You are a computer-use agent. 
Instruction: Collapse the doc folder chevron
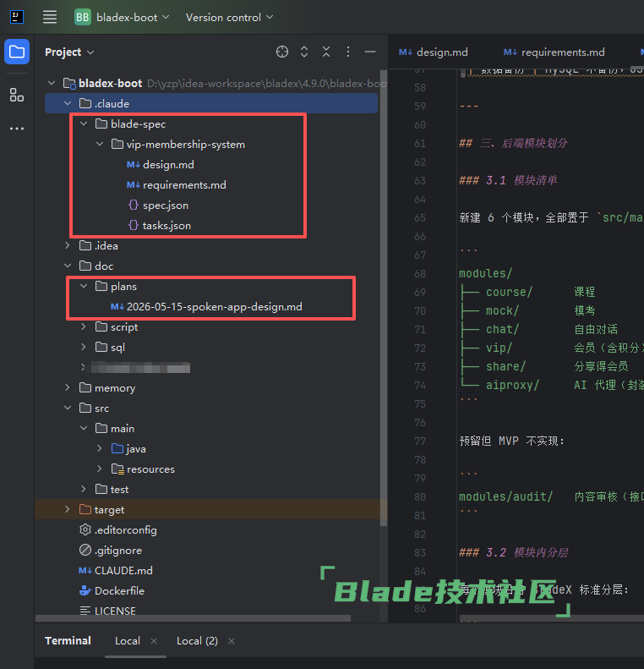coord(68,266)
